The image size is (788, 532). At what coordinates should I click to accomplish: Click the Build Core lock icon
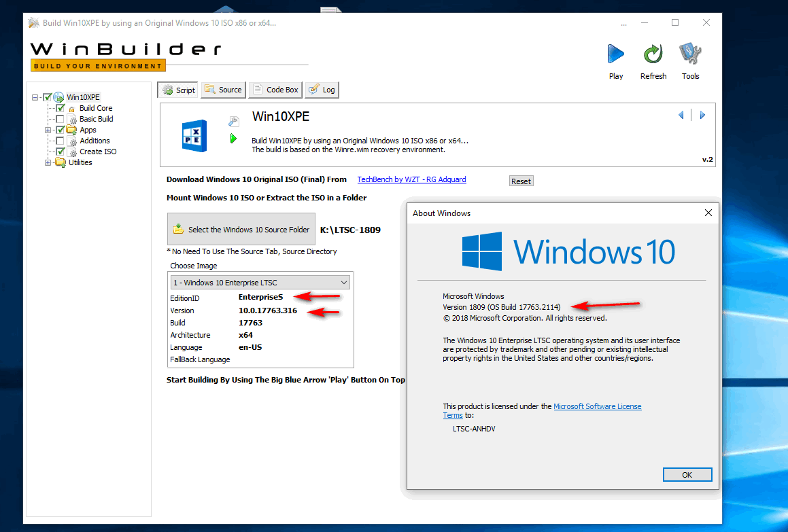point(72,109)
